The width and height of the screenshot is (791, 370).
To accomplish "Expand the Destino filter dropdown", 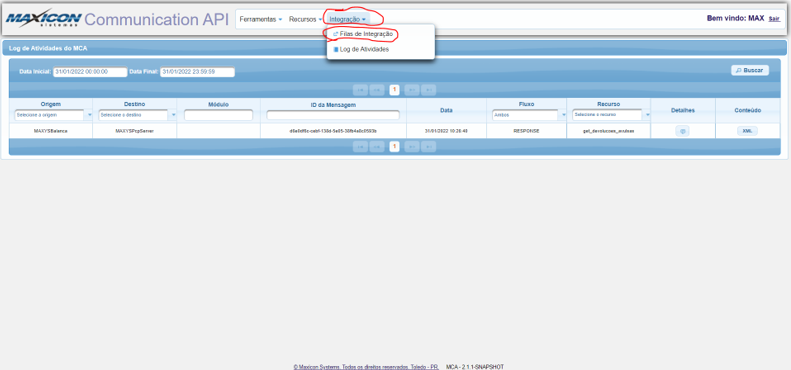I will click(174, 115).
